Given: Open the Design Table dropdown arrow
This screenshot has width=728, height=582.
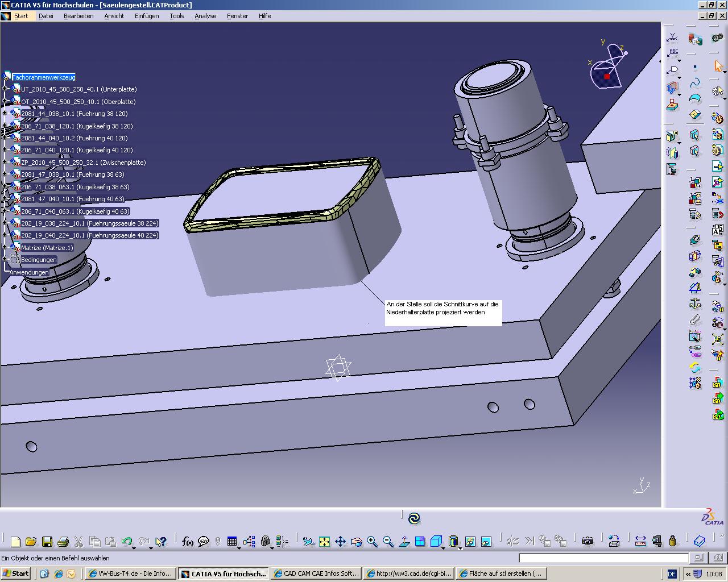Looking at the screenshot, I should (x=239, y=548).
